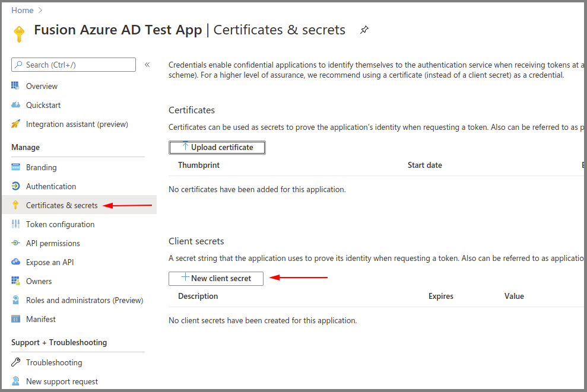Screen dimensions: 587x392
Task: Click the API permissions icon
Action: point(15,243)
